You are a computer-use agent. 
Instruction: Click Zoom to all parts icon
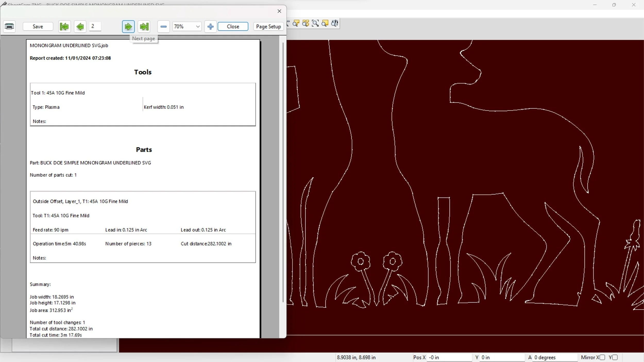pyautogui.click(x=306, y=23)
